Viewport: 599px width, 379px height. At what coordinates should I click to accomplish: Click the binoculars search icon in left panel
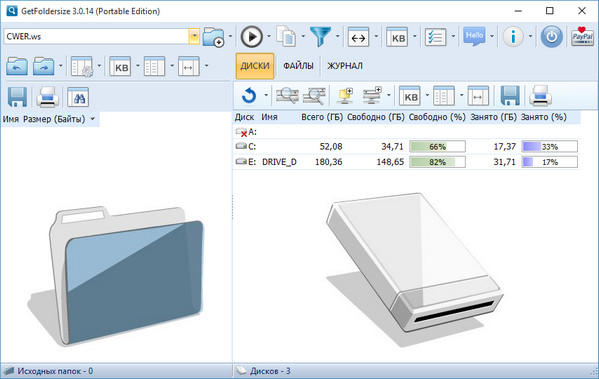click(78, 97)
